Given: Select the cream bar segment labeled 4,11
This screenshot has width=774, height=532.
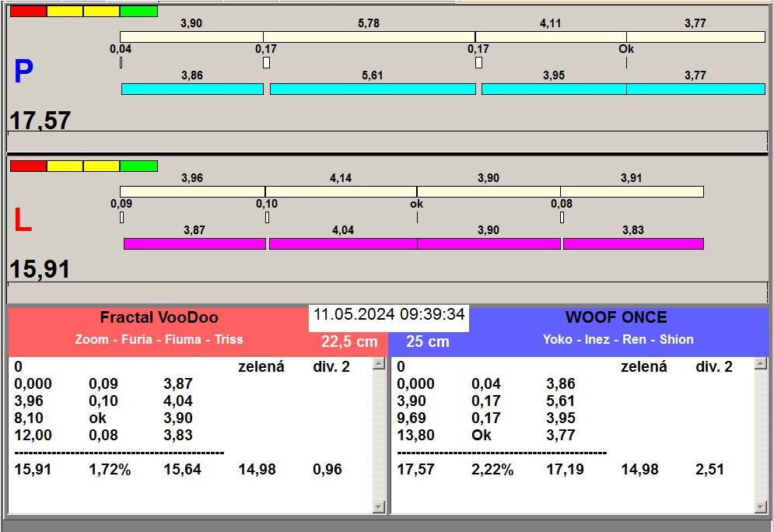Looking at the screenshot, I should (x=551, y=37).
